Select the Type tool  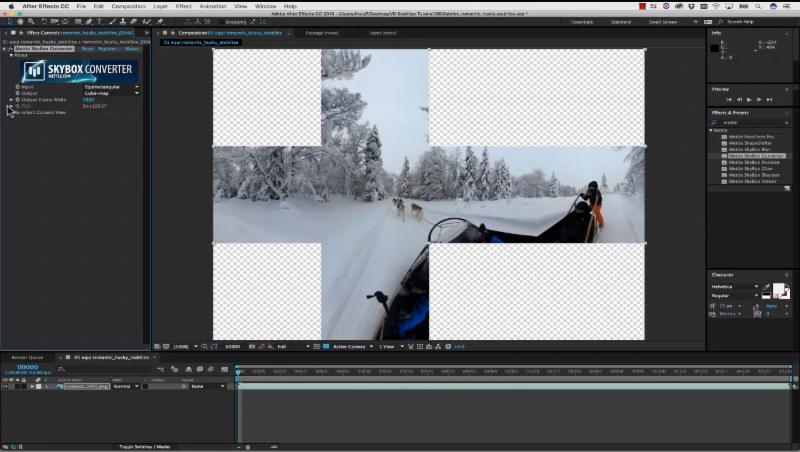pos(101,20)
